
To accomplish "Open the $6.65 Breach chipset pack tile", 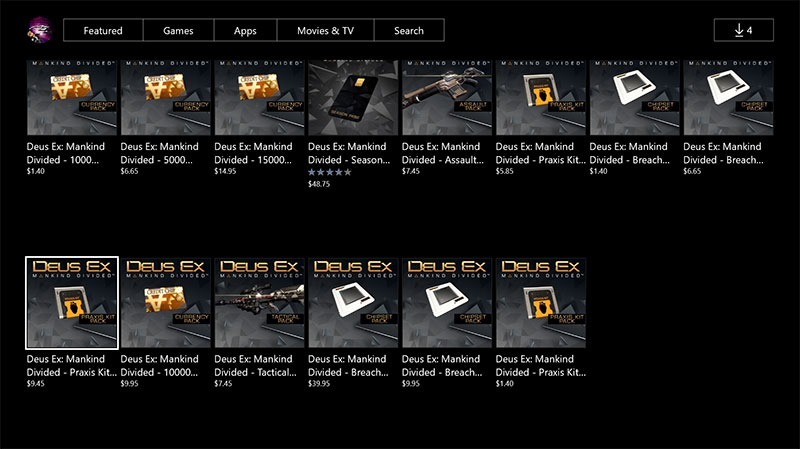I will pyautogui.click(x=729, y=97).
